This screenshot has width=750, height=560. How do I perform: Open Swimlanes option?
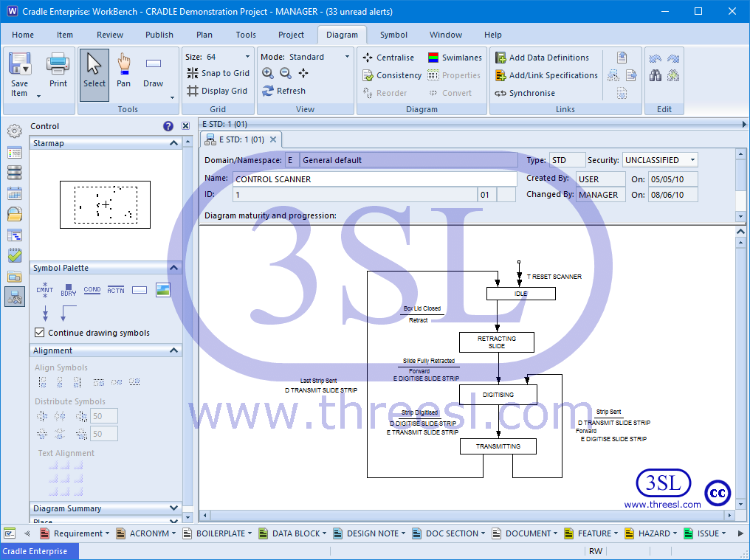(455, 58)
